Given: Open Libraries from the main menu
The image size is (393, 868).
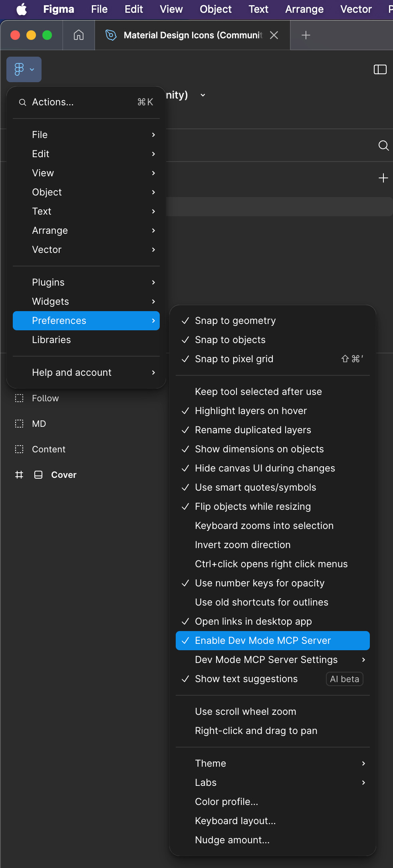Looking at the screenshot, I should [86, 340].
